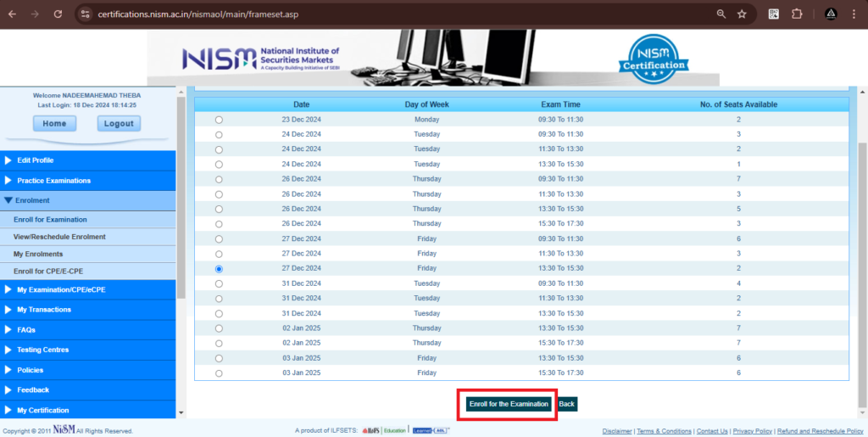Expand the Policies section
This screenshot has height=437, width=868.
point(88,370)
